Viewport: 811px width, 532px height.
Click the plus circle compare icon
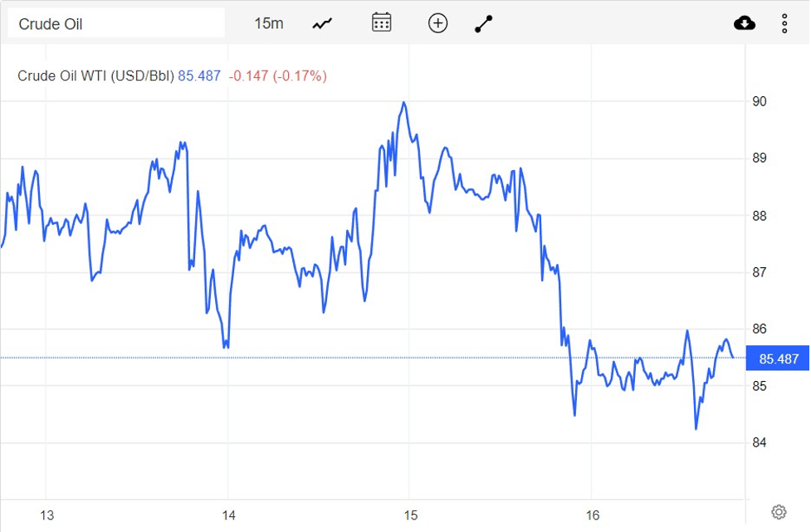[x=437, y=23]
